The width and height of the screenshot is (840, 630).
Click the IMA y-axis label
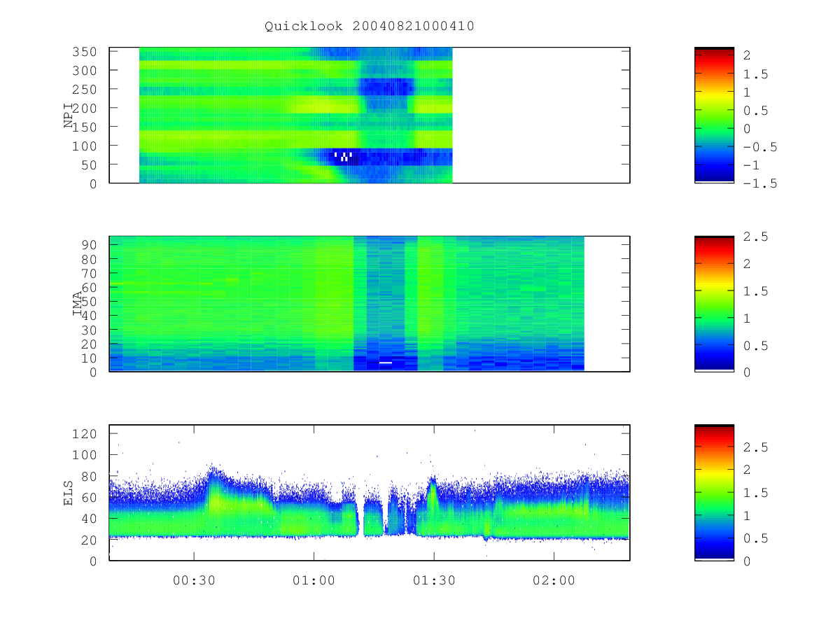coord(78,303)
